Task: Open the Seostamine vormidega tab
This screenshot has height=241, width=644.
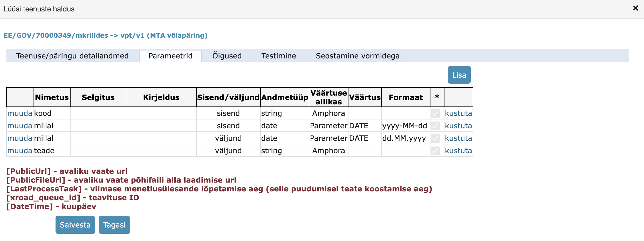Action: (358, 56)
